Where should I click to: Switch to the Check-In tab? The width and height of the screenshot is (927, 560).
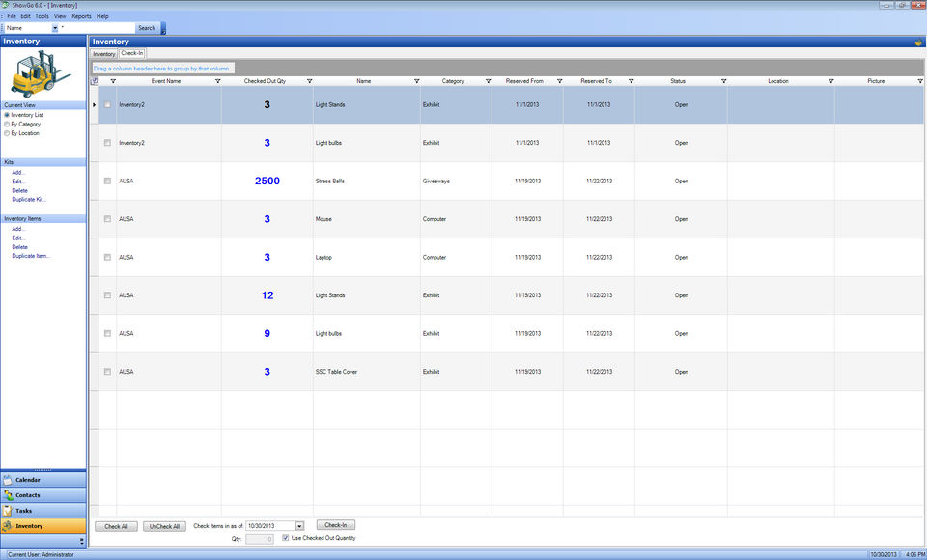132,53
